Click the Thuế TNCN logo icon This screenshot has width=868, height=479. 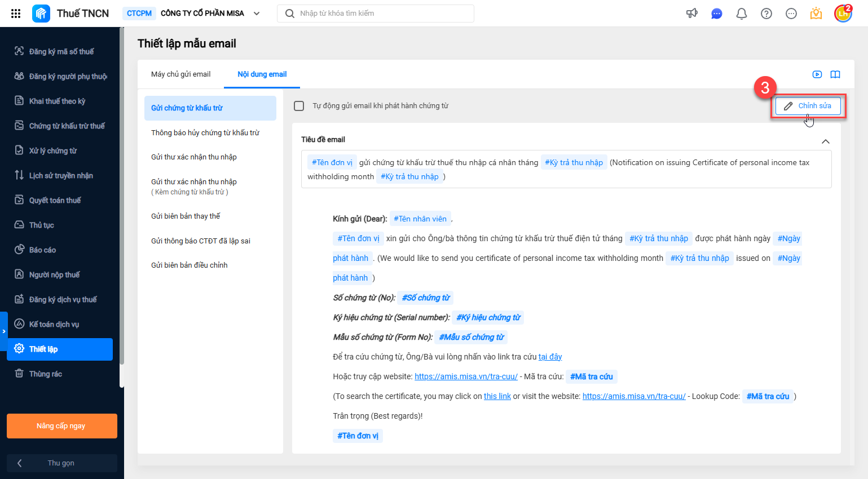41,14
